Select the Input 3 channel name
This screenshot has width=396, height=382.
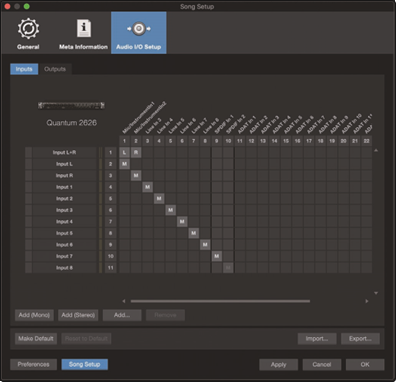tap(64, 210)
